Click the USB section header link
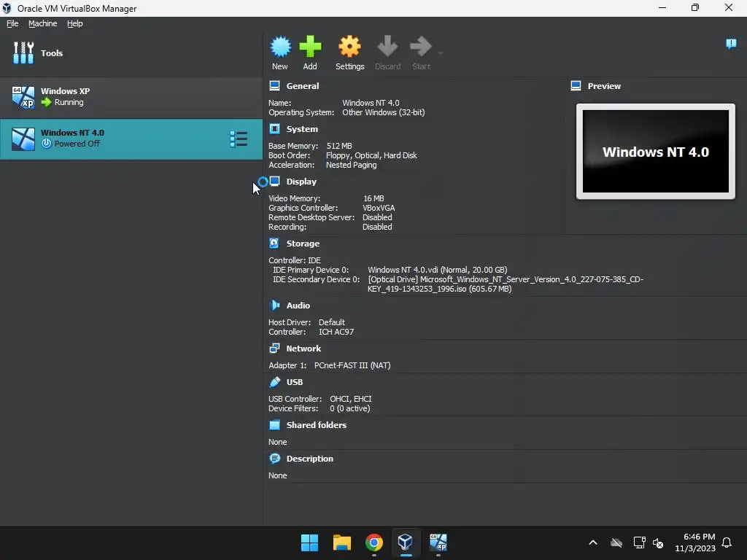Screen dimensions: 747x560 (x=295, y=382)
